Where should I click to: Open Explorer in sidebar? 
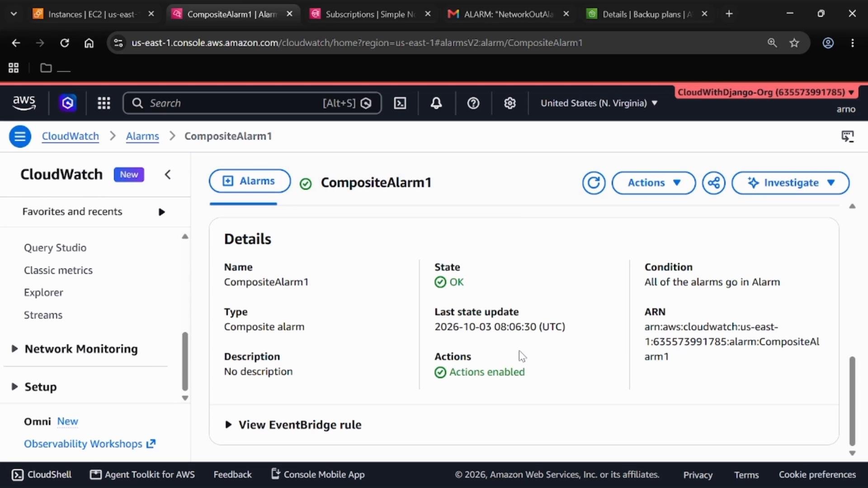tap(43, 292)
